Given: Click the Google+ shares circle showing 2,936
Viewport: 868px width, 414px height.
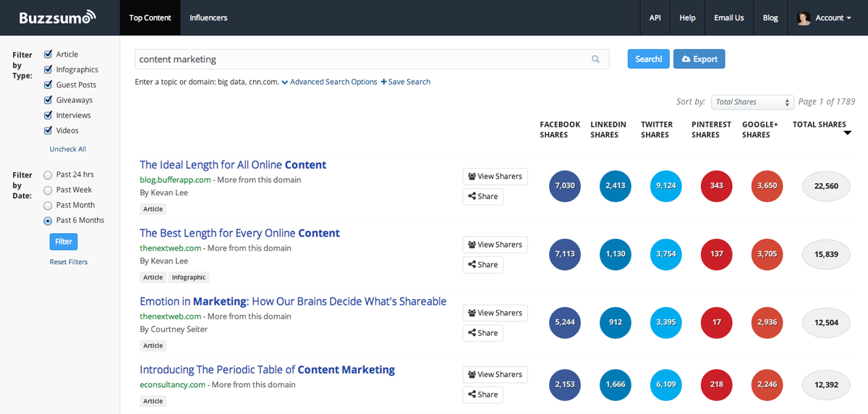Looking at the screenshot, I should [x=767, y=323].
